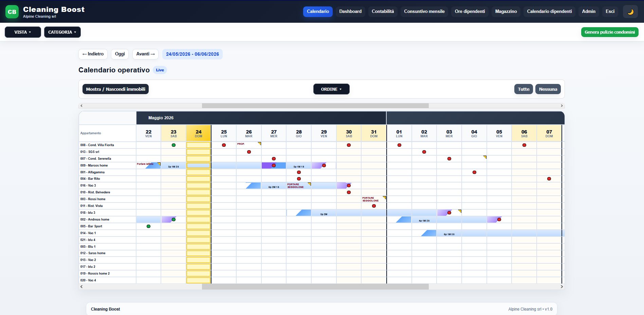This screenshot has width=644, height=315.
Task: Click red dot for Cond. Serenella on 27
Action: point(274,159)
